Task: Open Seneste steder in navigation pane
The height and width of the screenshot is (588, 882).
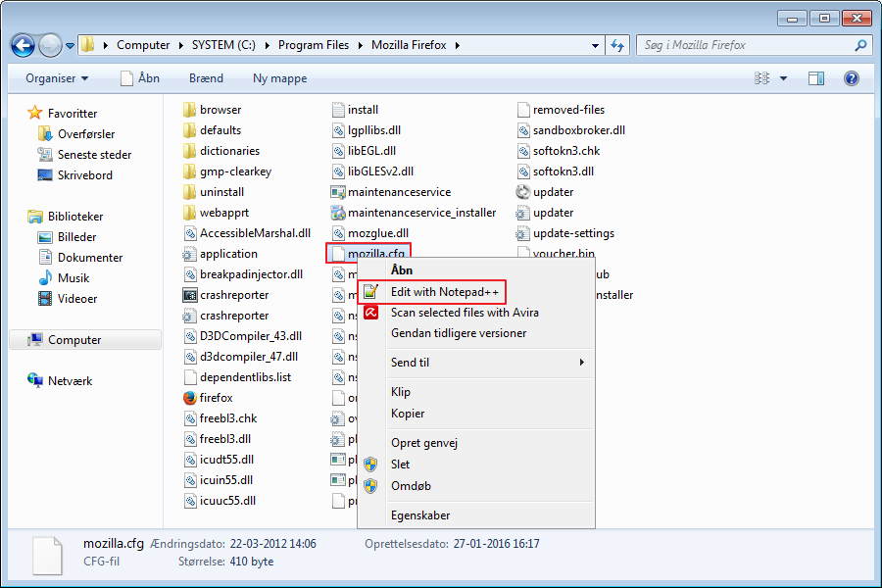Action: (84, 155)
